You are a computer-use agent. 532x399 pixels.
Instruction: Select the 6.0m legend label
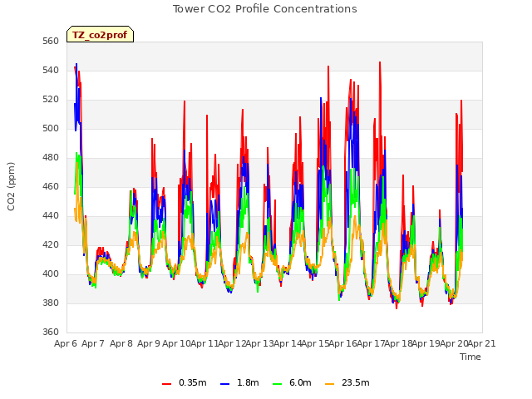[300, 382]
